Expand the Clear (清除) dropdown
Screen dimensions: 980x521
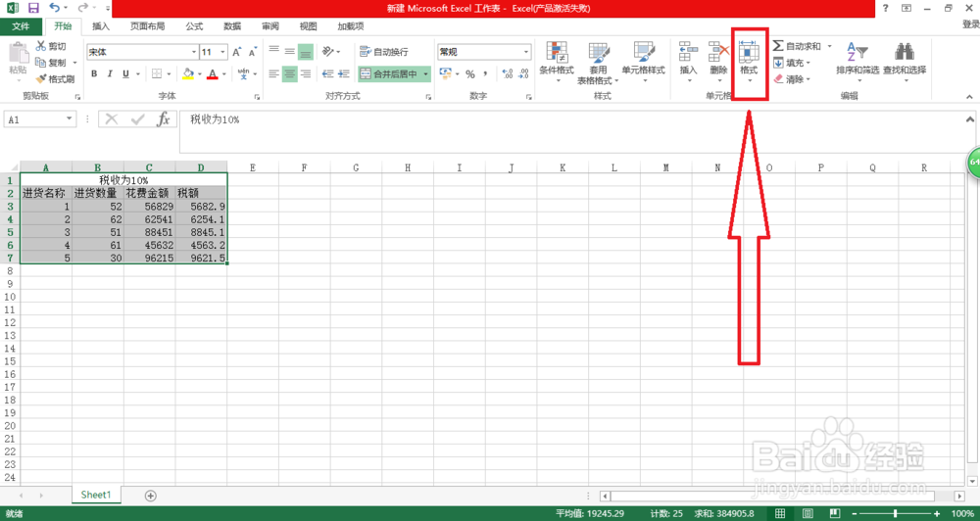click(808, 79)
